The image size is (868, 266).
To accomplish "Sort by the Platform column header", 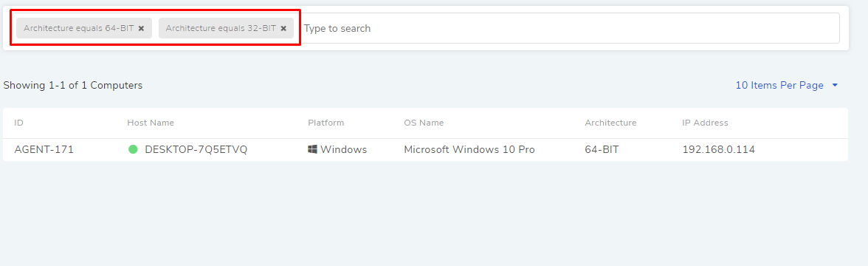I will 326,123.
